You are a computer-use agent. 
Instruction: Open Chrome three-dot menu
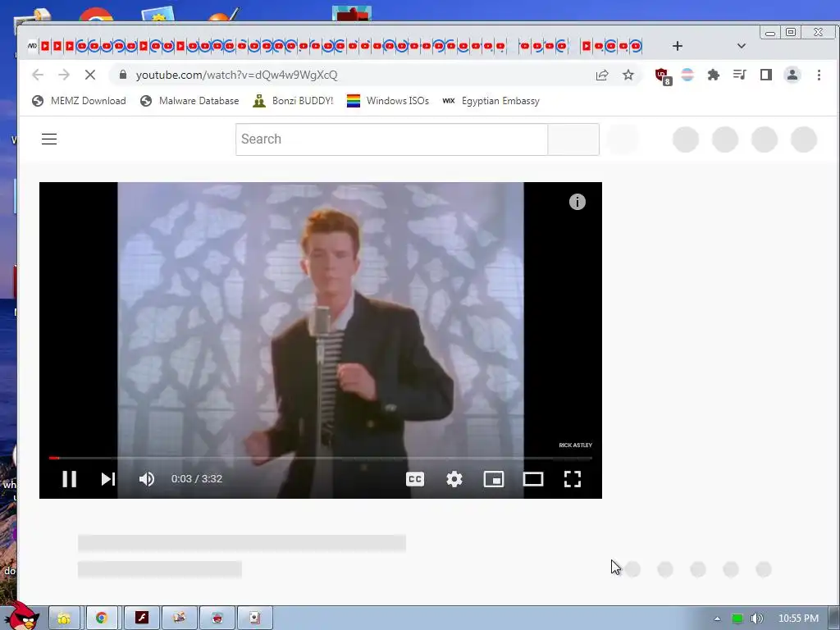[x=819, y=75]
